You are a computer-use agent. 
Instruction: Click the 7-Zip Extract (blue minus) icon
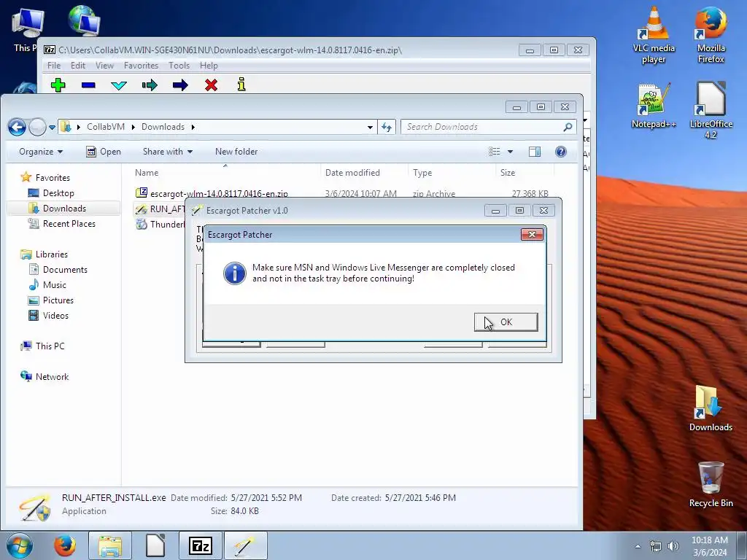pyautogui.click(x=88, y=85)
